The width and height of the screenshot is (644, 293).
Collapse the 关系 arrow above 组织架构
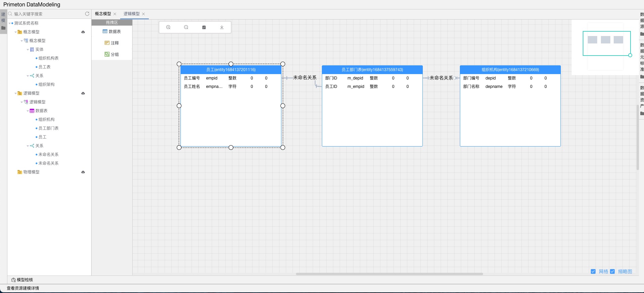coord(28,76)
